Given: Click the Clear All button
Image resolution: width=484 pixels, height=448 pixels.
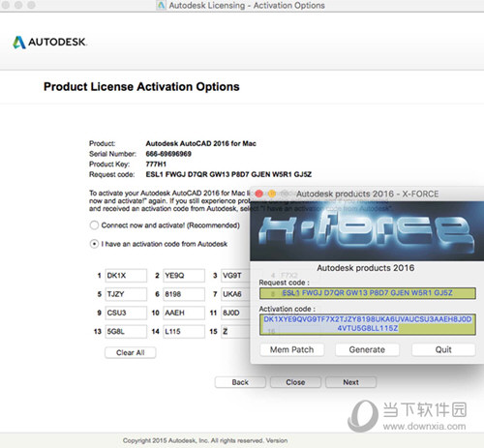Looking at the screenshot, I should (x=131, y=352).
